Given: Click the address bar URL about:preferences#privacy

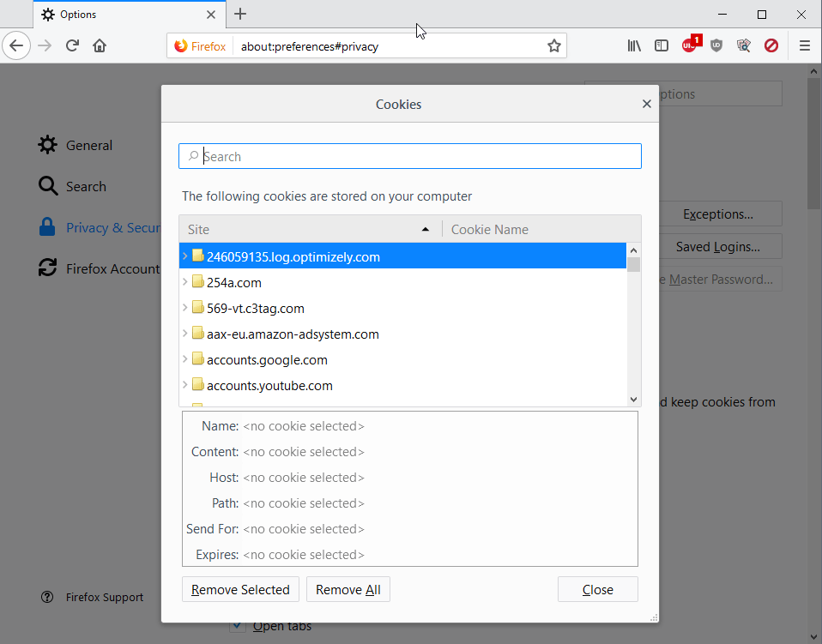Looking at the screenshot, I should (309, 46).
